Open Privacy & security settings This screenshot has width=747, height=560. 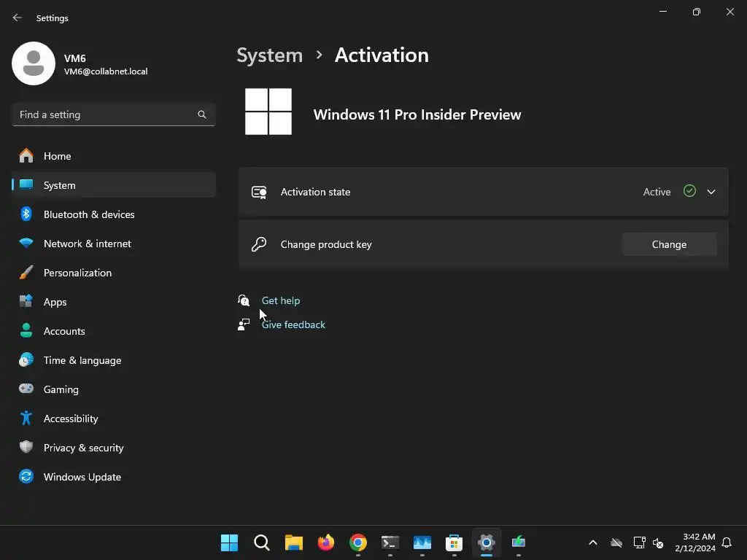click(x=113, y=448)
